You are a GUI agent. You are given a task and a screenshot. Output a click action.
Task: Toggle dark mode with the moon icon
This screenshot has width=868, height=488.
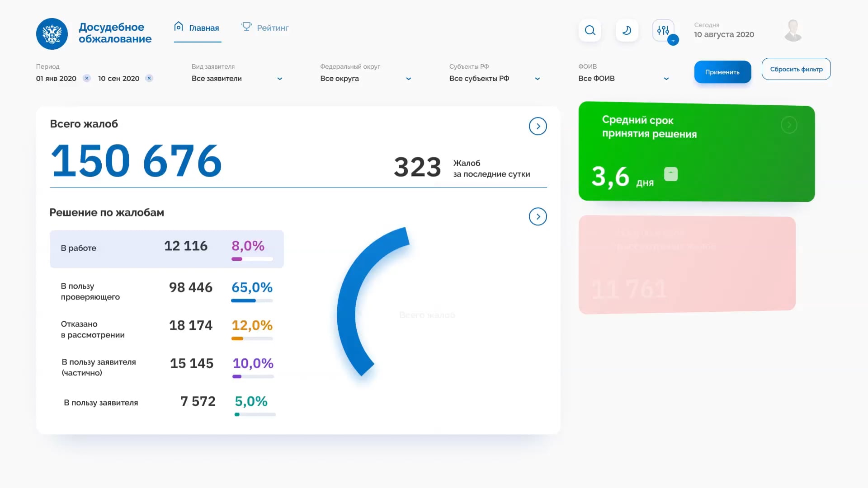(x=627, y=30)
